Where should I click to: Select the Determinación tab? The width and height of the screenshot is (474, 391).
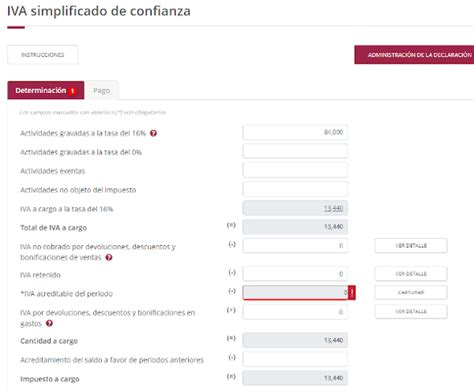point(46,90)
